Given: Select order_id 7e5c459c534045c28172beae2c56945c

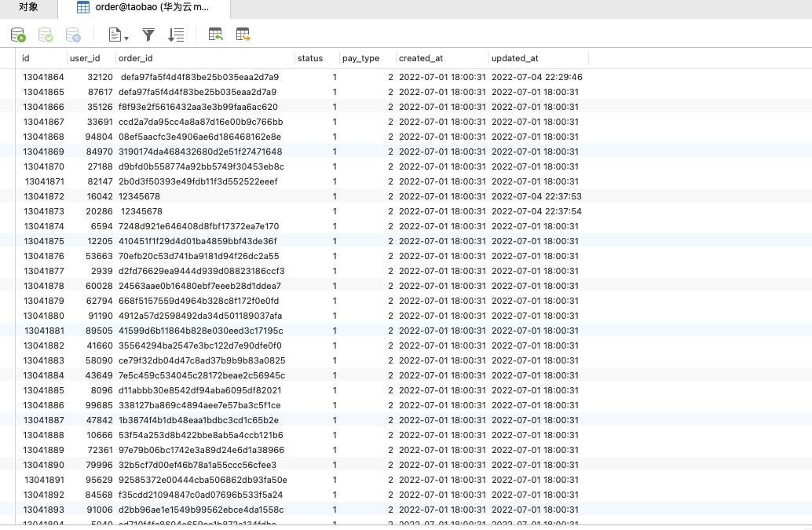Looking at the screenshot, I should (x=202, y=376).
